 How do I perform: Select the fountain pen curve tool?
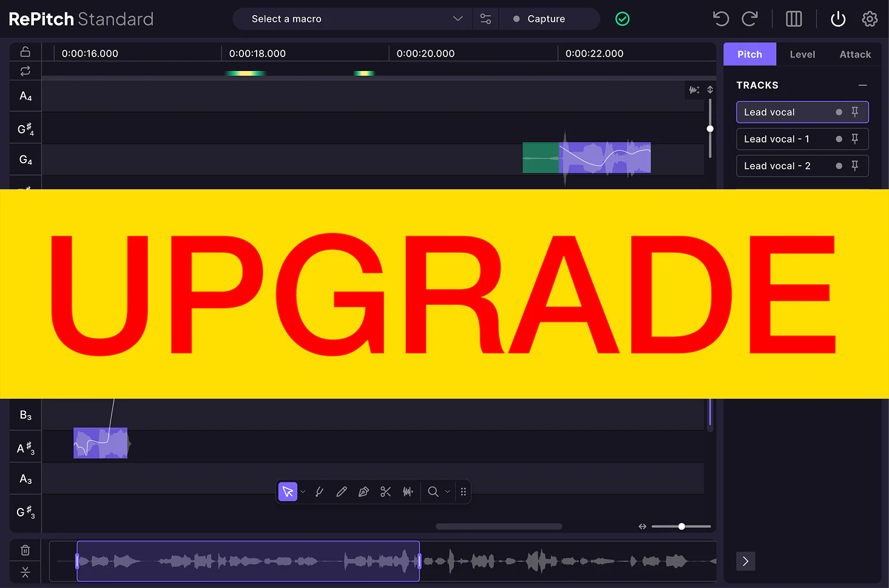point(363,492)
